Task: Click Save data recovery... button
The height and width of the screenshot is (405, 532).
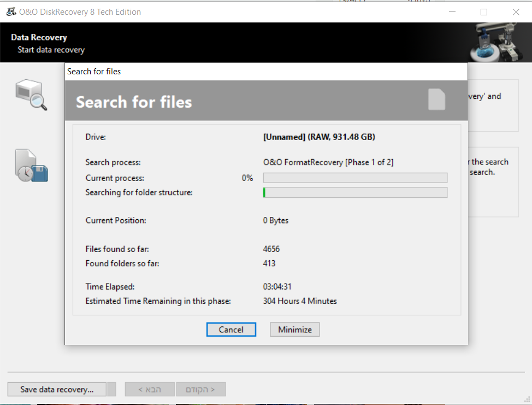Action: point(57,389)
